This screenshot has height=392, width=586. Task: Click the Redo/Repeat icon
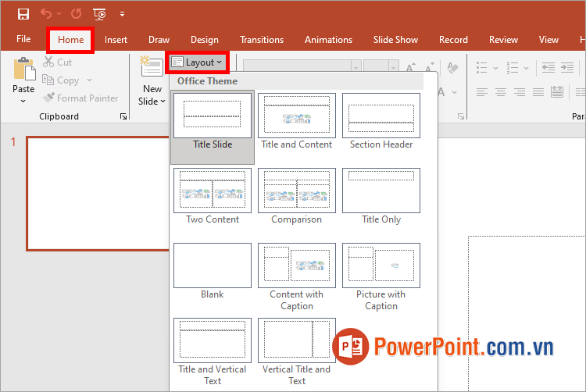(x=77, y=14)
